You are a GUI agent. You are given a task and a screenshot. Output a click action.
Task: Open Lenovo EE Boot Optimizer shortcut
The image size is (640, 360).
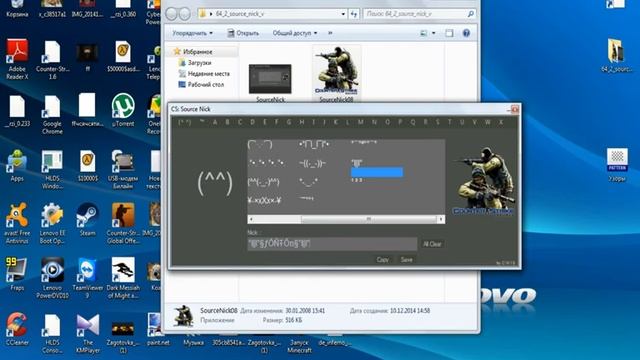pyautogui.click(x=52, y=224)
